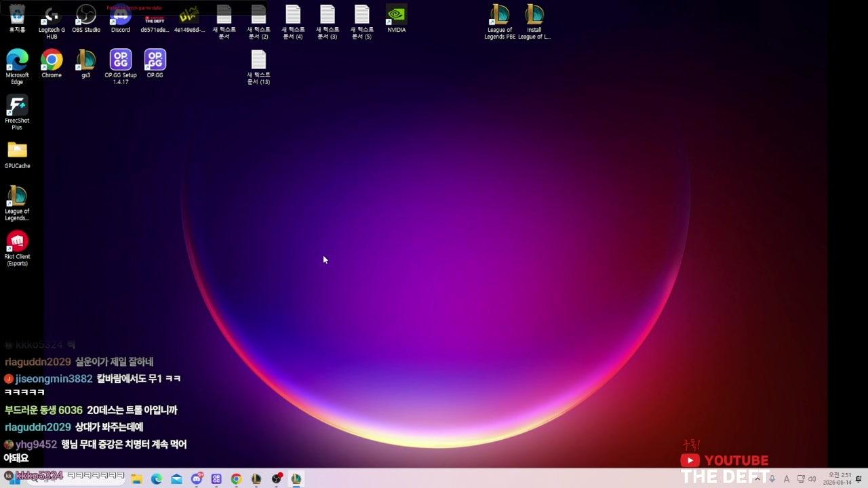Screen dimensions: 868x488
Task: Open Chrome from the taskbar
Action: click(236, 479)
